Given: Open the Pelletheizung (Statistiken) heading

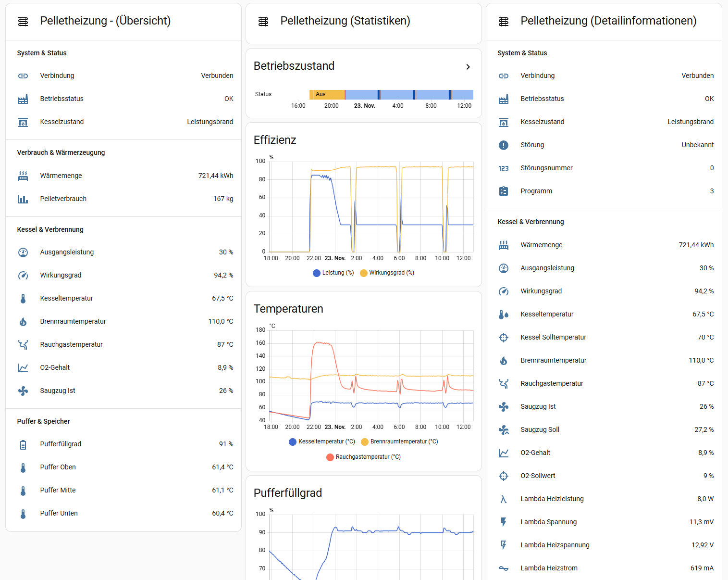Looking at the screenshot, I should [x=345, y=21].
